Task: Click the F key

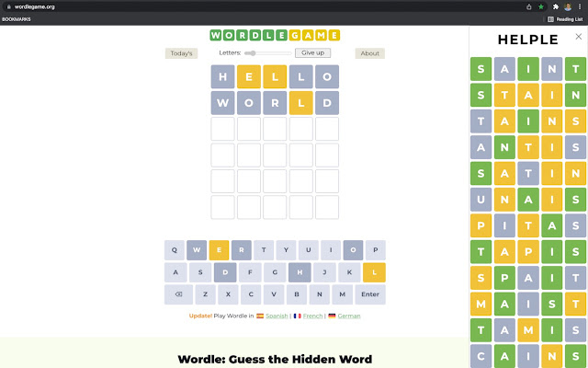Action: [250, 272]
